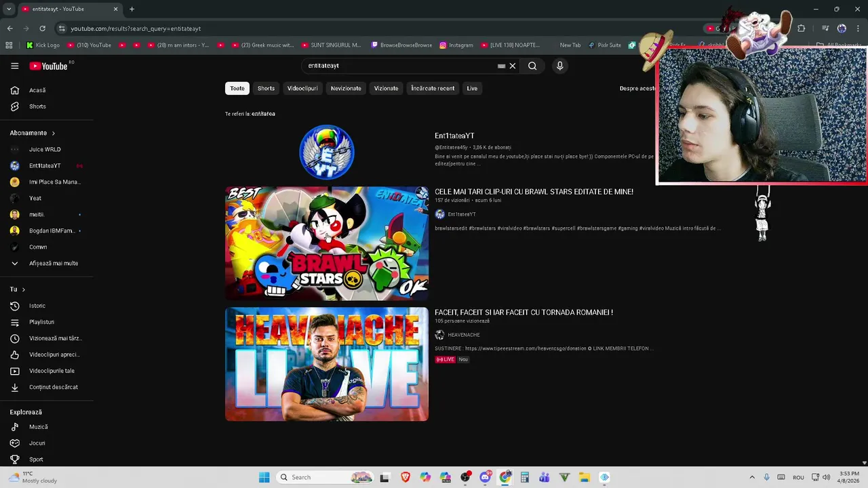The height and width of the screenshot is (488, 868).
Task: Select the Shorts filter chip
Action: point(266,88)
